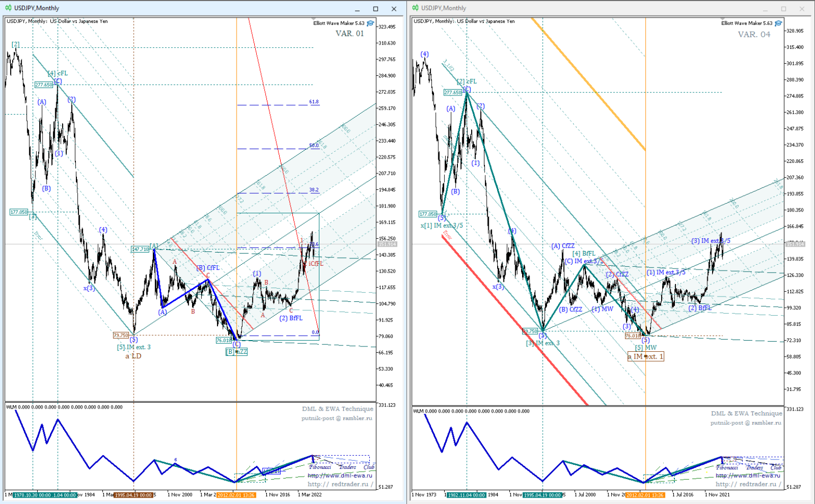
Task: Click the 79.750 price label in left chart
Action: coord(121,335)
